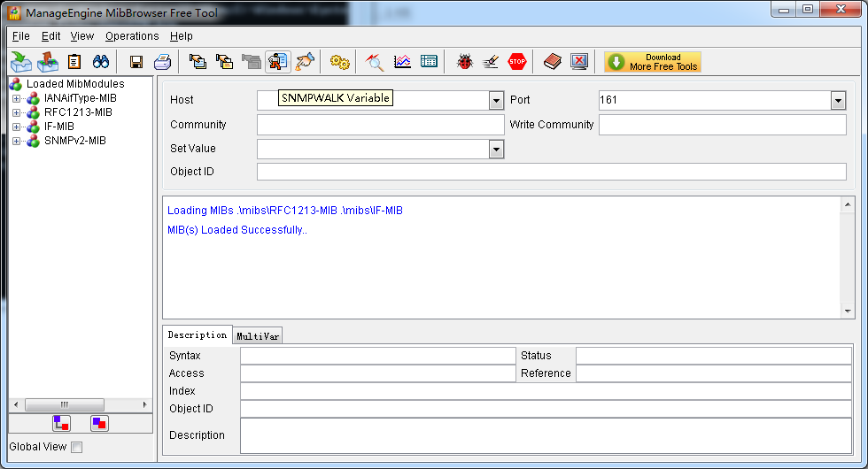Open the Set Value dropdown arrow
Image resolution: width=868 pixels, height=469 pixels.
click(x=497, y=150)
